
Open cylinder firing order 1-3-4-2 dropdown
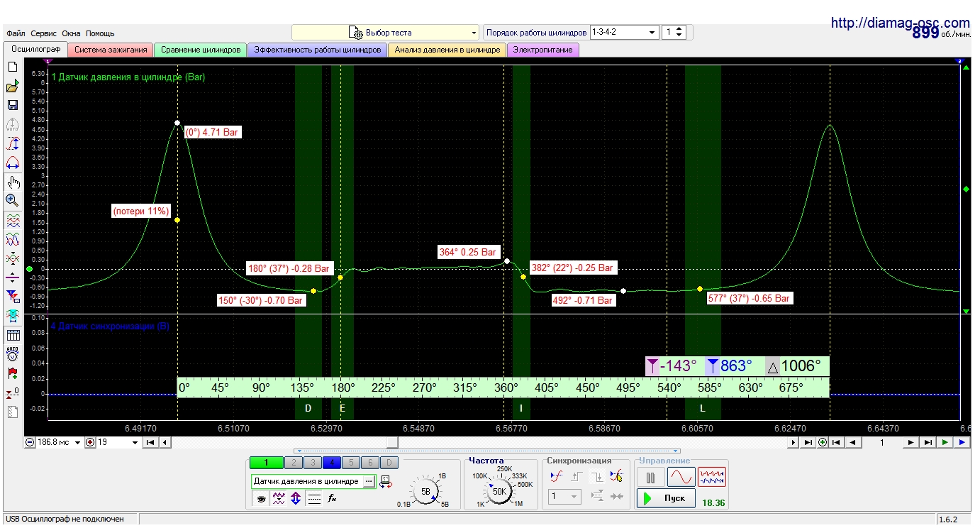click(x=623, y=33)
